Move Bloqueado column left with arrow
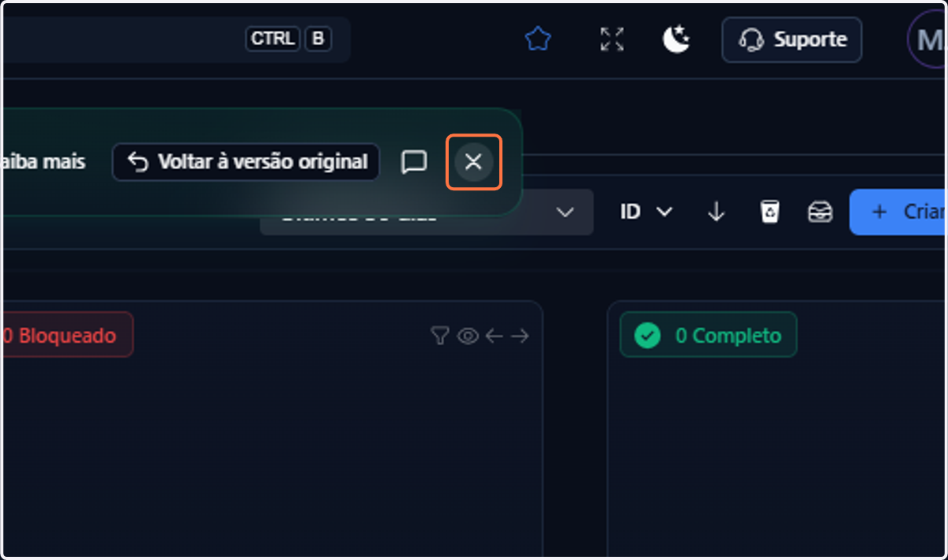 click(494, 336)
